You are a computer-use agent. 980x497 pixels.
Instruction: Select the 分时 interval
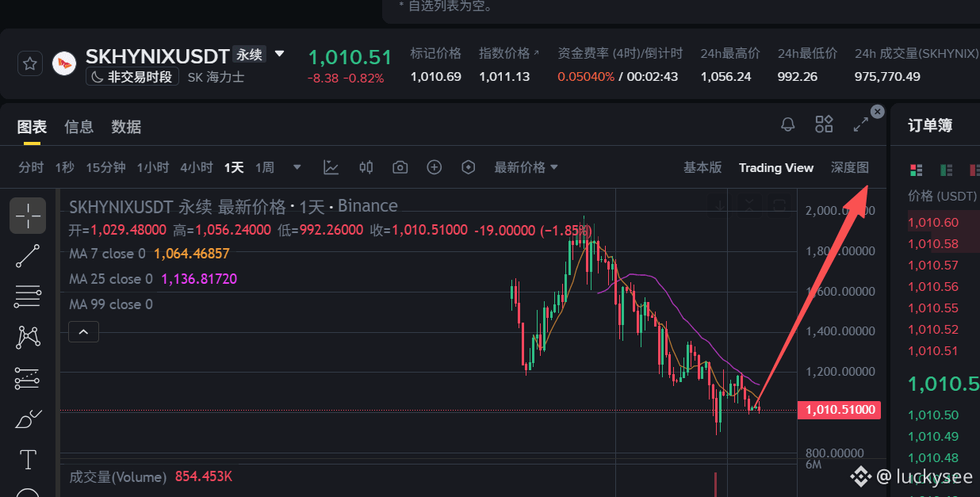(x=31, y=167)
